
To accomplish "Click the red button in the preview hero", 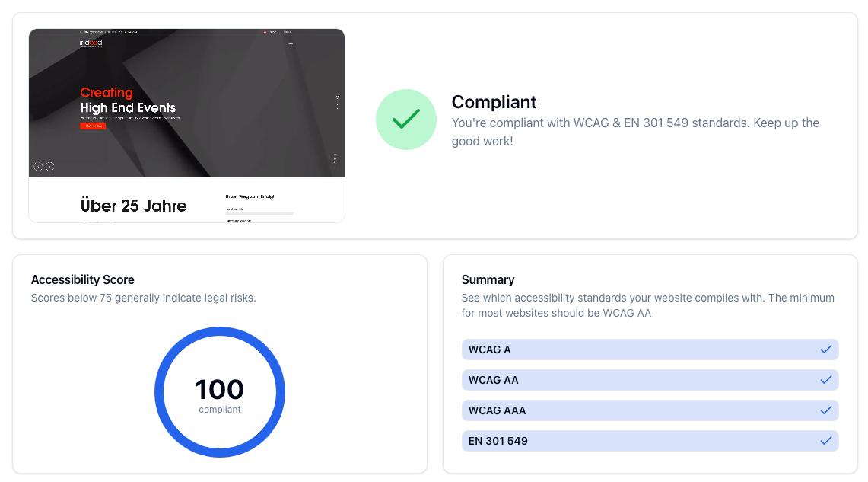I will [93, 126].
